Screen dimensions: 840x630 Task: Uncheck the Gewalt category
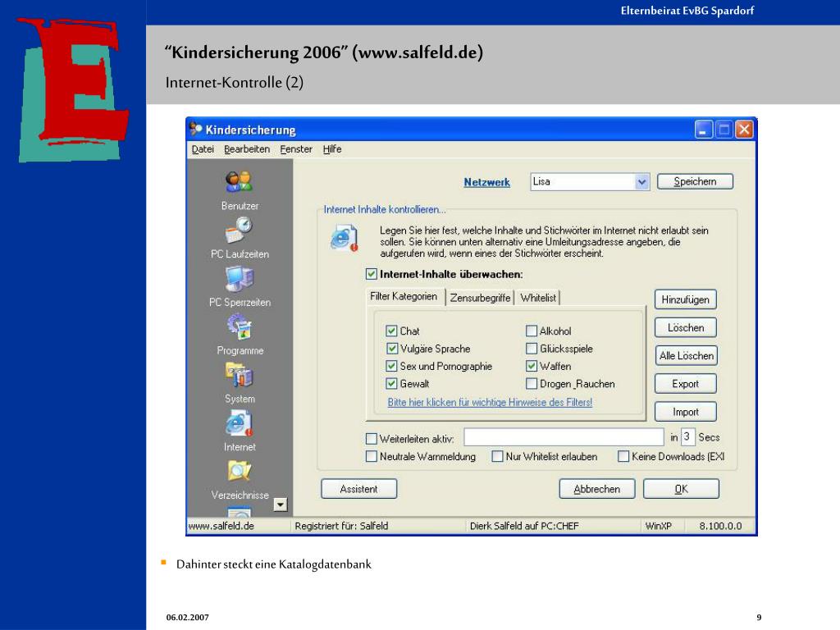tap(391, 384)
